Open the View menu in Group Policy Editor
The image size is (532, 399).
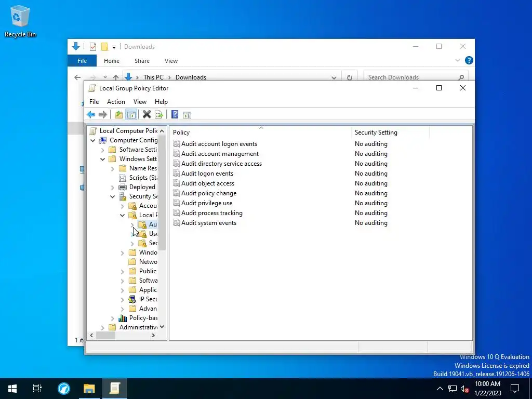[140, 102]
